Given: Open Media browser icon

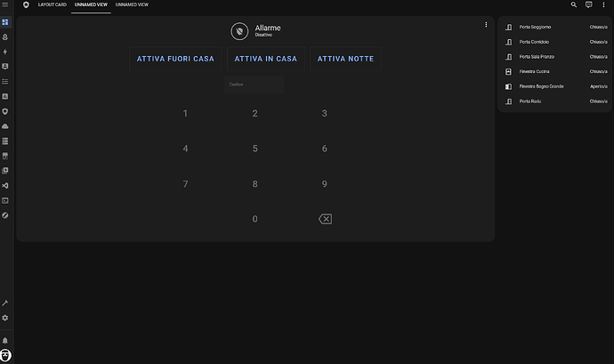Looking at the screenshot, I should point(5,171).
